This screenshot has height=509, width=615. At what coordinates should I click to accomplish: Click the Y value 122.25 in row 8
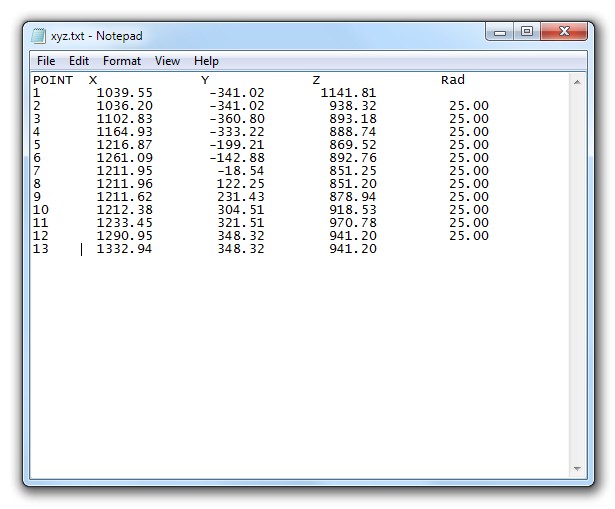(x=241, y=184)
